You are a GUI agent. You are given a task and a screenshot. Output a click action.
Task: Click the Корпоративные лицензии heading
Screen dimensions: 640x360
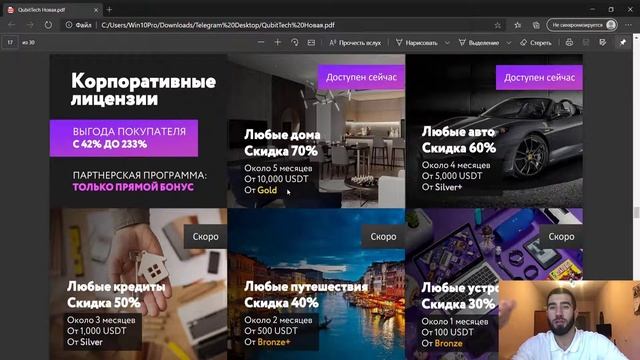tap(143, 90)
